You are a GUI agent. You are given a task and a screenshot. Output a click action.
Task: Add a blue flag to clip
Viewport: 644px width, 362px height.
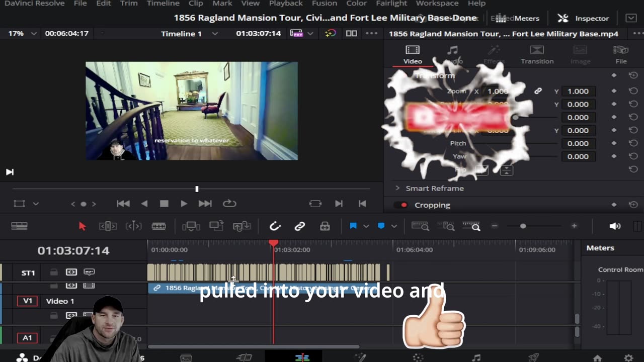[353, 226]
